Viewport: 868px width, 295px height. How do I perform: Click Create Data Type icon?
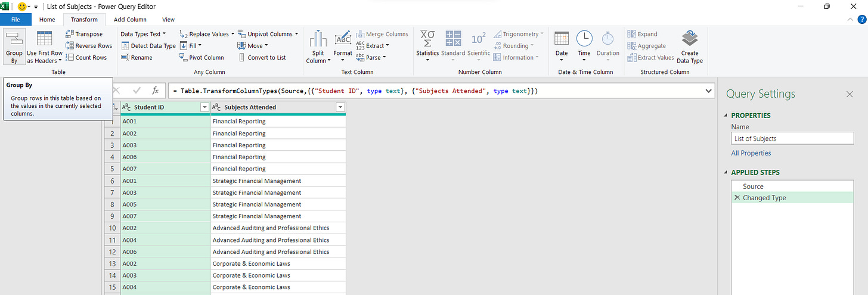click(x=690, y=39)
